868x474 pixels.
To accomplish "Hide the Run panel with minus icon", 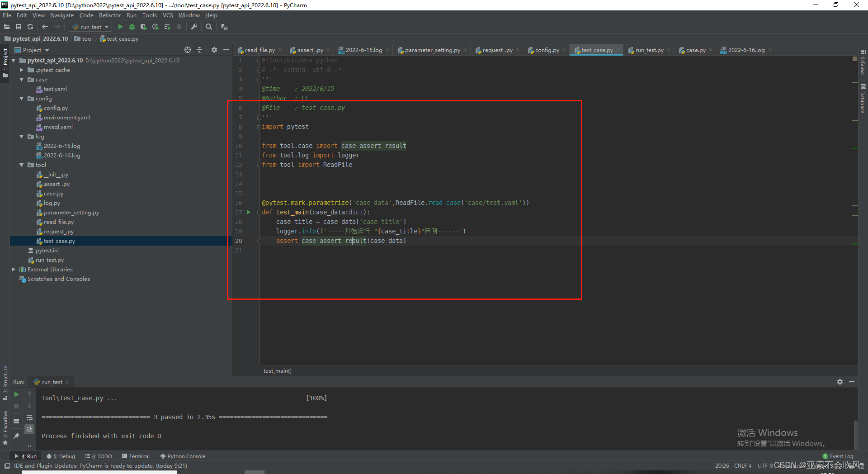I will tap(852, 382).
